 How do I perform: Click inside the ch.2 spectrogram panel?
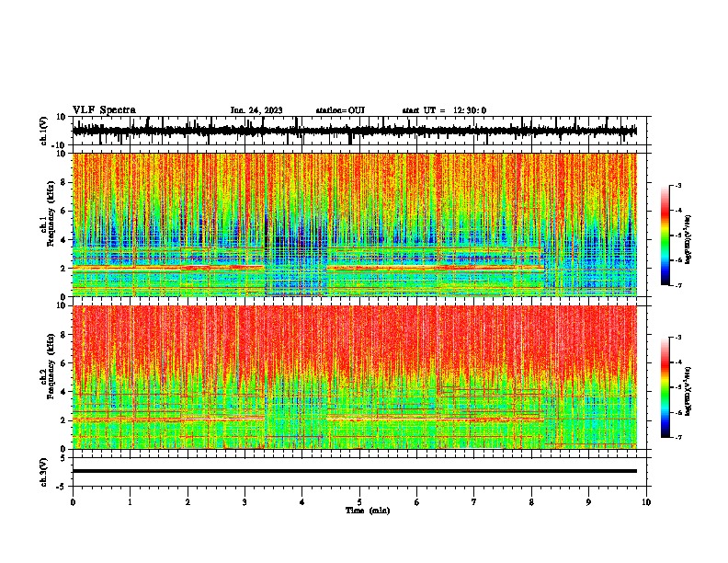[x=355, y=377]
